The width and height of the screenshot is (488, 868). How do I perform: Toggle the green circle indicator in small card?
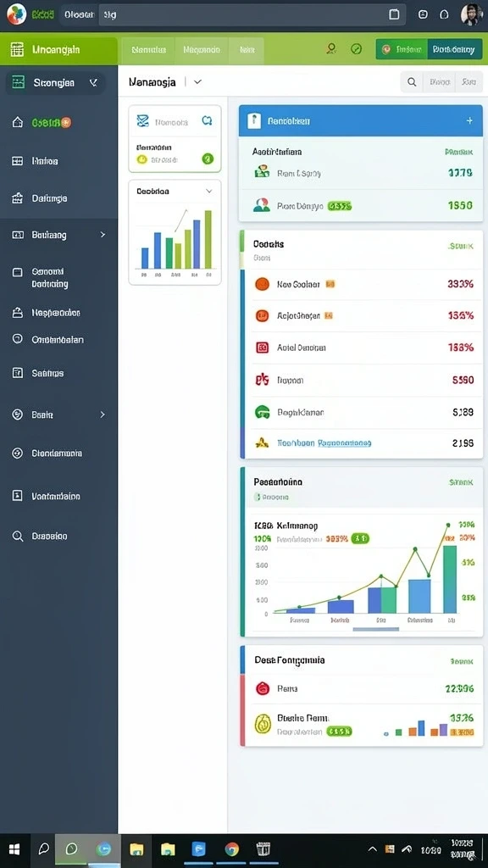tap(208, 159)
